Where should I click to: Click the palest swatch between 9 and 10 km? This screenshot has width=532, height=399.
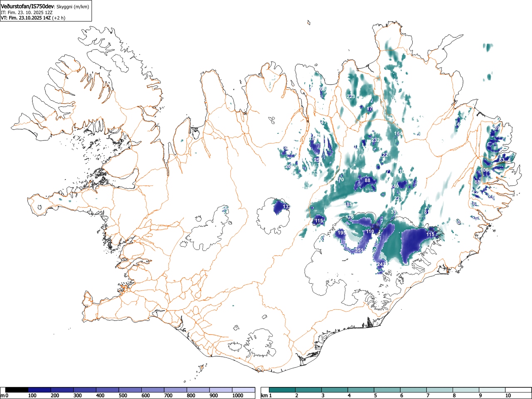(493, 390)
